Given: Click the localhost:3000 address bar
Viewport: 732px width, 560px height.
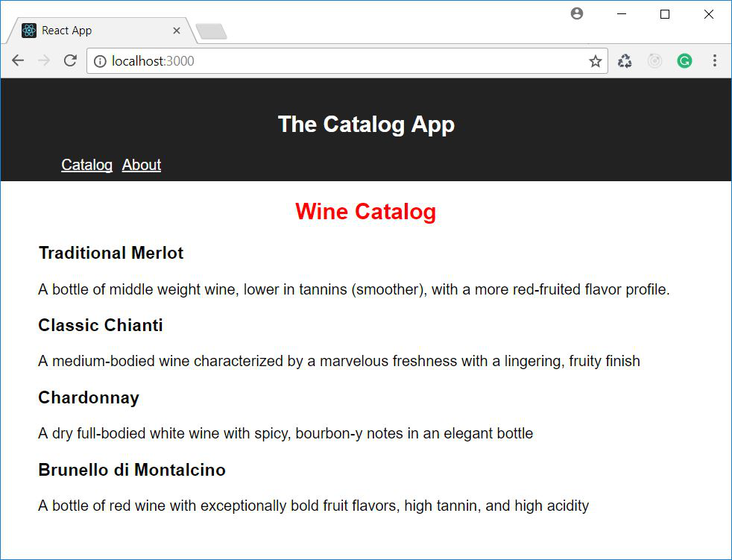Looking at the screenshot, I should [347, 61].
